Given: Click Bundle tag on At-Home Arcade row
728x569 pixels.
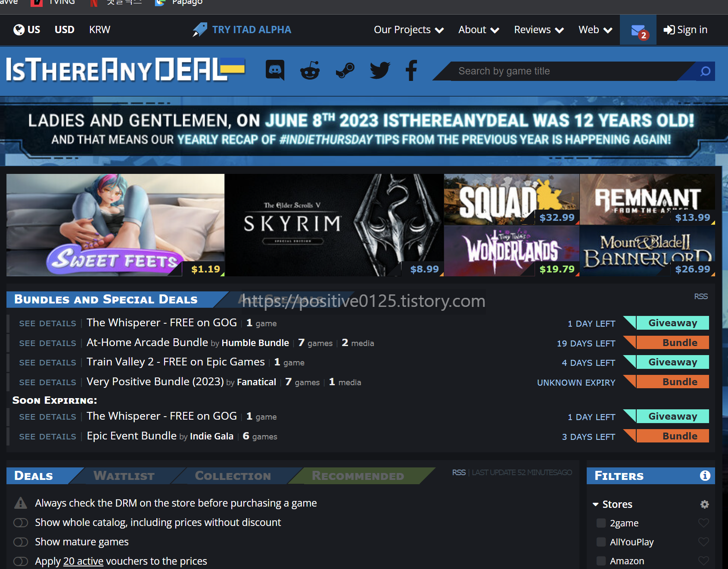Looking at the screenshot, I should click(x=672, y=343).
